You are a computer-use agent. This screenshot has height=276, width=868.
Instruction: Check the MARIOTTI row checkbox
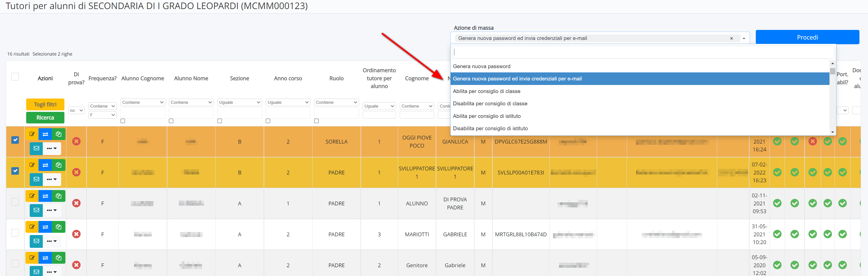15,233
